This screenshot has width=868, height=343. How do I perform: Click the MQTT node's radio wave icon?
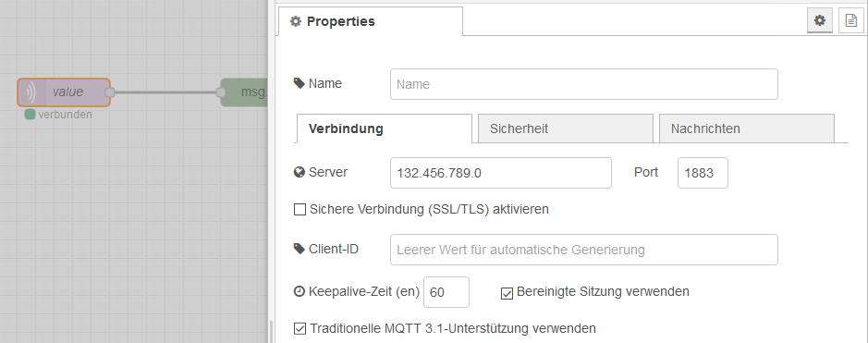(x=29, y=92)
